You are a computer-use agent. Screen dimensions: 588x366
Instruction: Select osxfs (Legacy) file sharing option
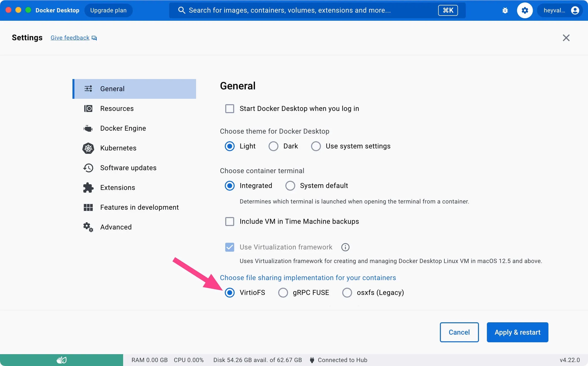347,293
